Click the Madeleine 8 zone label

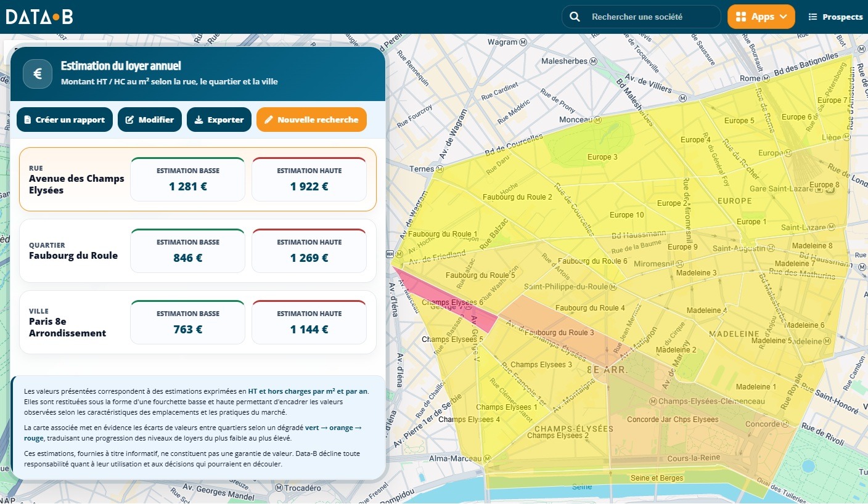click(x=812, y=246)
